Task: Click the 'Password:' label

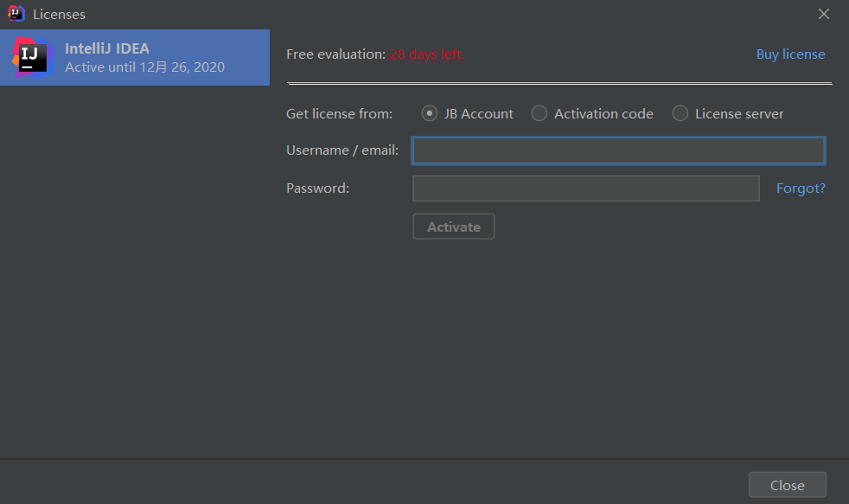Action: 317,188
